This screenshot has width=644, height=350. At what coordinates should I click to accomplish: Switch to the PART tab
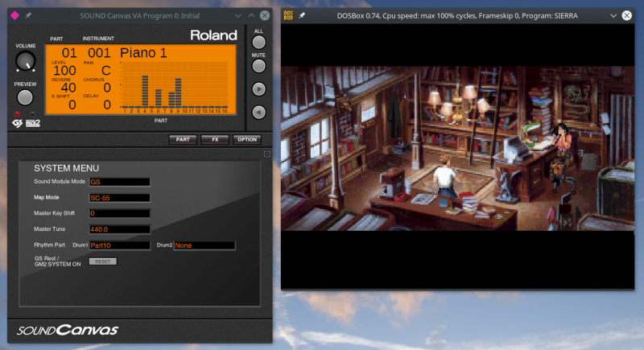183,139
